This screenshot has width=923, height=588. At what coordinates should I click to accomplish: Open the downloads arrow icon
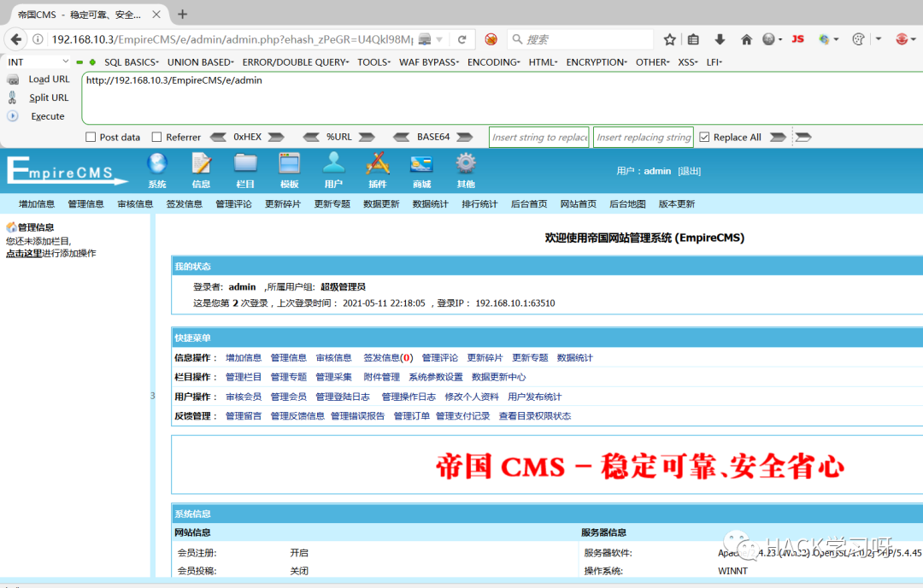[720, 39]
